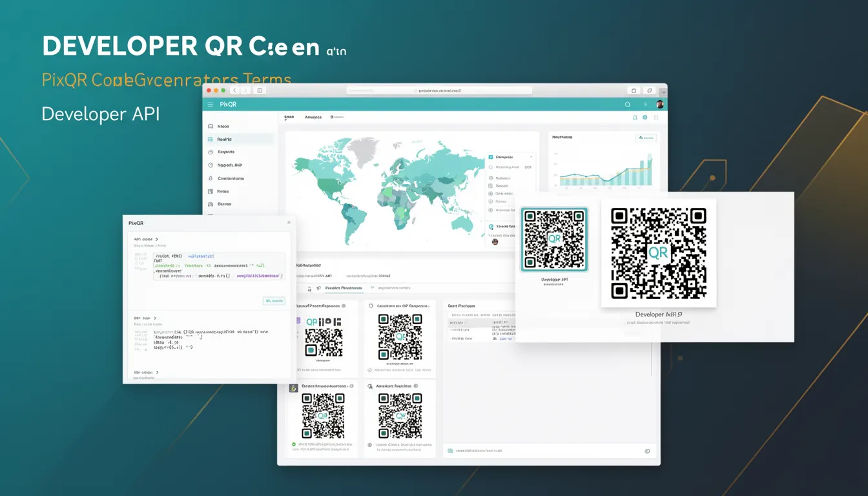Click the outlined button atop the chart panel

[x=646, y=138]
